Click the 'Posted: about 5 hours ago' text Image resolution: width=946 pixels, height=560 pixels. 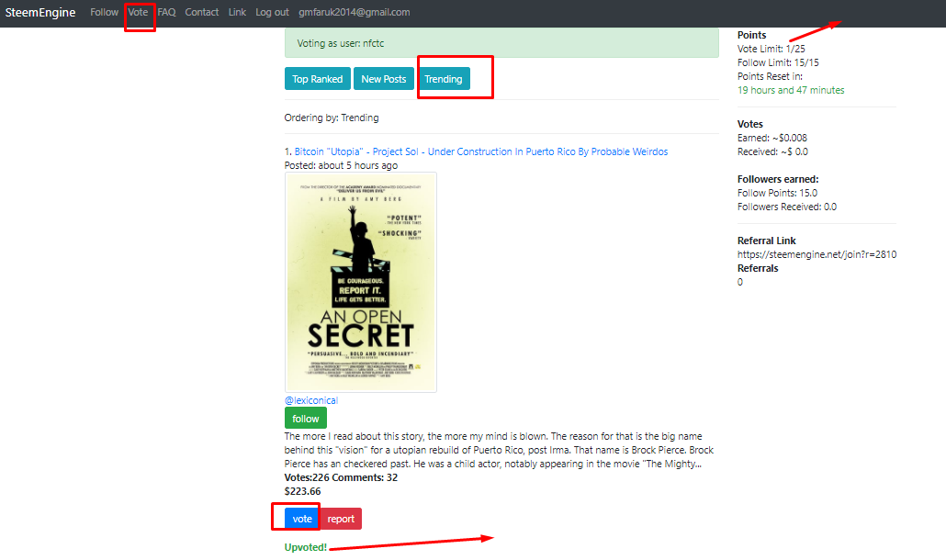tap(342, 165)
